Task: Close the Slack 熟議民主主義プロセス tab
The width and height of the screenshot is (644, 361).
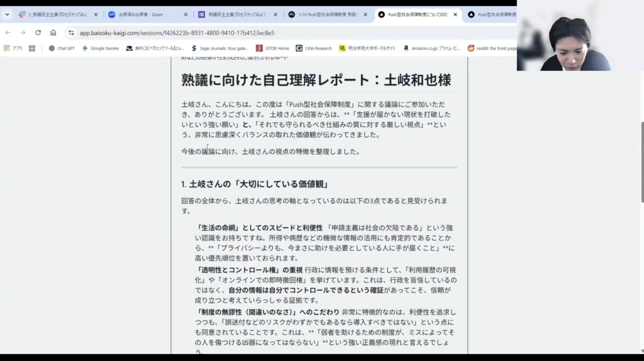Action: [x=96, y=14]
